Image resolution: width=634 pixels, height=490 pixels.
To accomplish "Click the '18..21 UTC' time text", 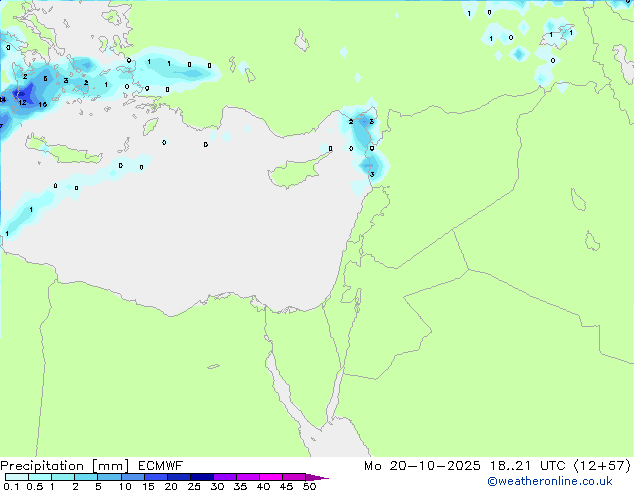I will pos(527,466).
